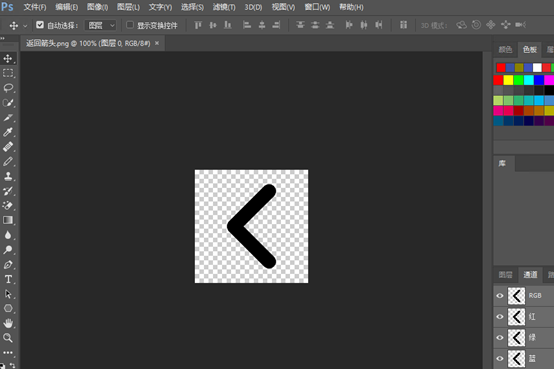Open the 图像(I) menu
Image resolution: width=554 pixels, height=369 pixels.
tap(98, 7)
